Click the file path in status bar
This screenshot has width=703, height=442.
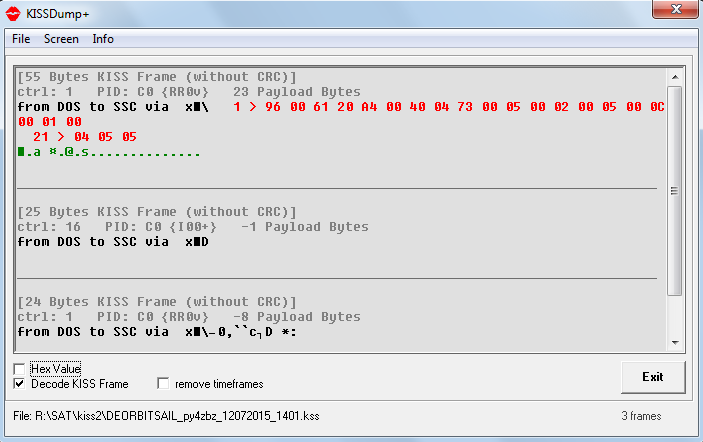(x=166, y=416)
